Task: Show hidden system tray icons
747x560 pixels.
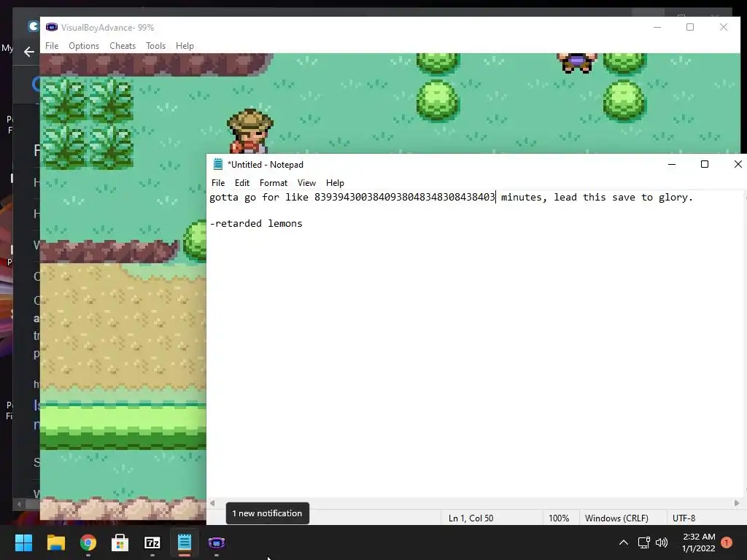Action: coord(624,542)
